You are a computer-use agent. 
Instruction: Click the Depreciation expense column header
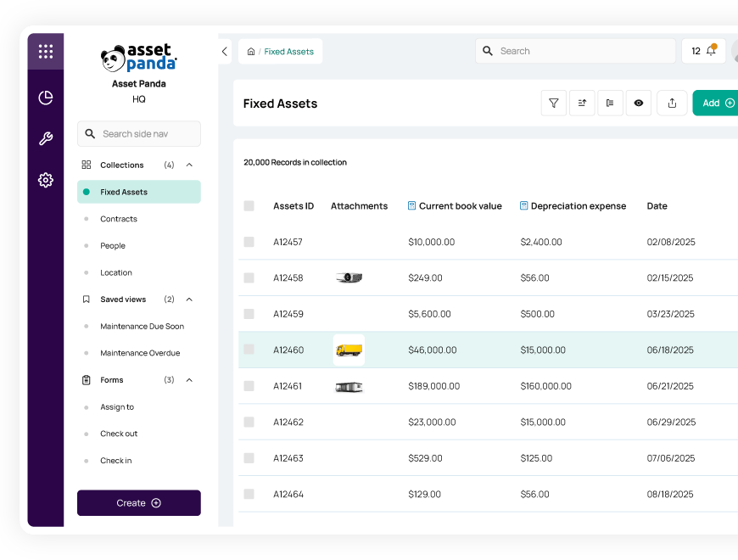pos(579,205)
